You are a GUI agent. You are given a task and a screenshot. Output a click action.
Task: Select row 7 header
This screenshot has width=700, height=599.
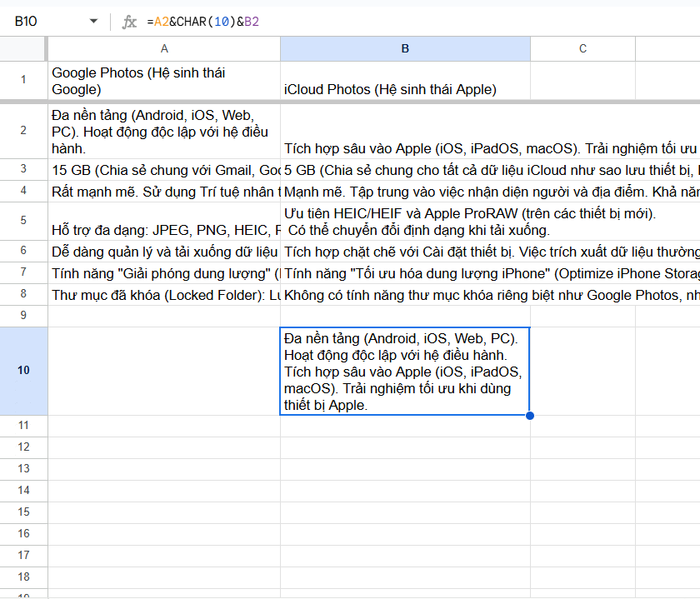click(x=23, y=272)
